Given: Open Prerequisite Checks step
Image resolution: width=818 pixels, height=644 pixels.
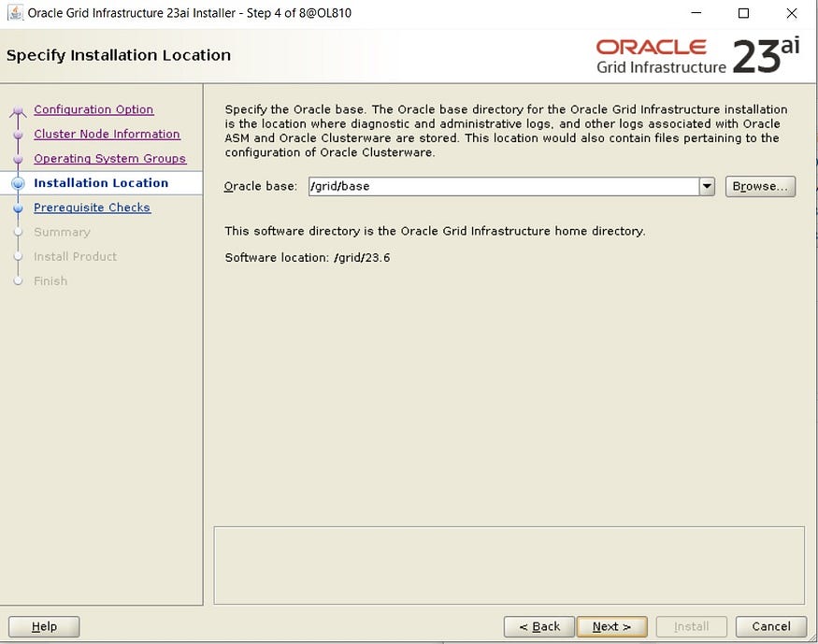Looking at the screenshot, I should tap(93, 208).
